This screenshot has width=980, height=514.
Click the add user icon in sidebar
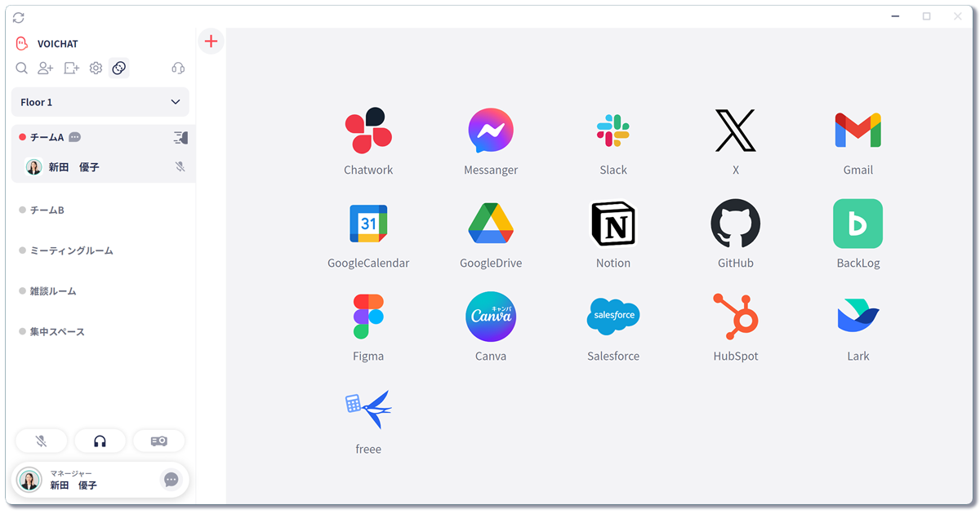coord(46,69)
